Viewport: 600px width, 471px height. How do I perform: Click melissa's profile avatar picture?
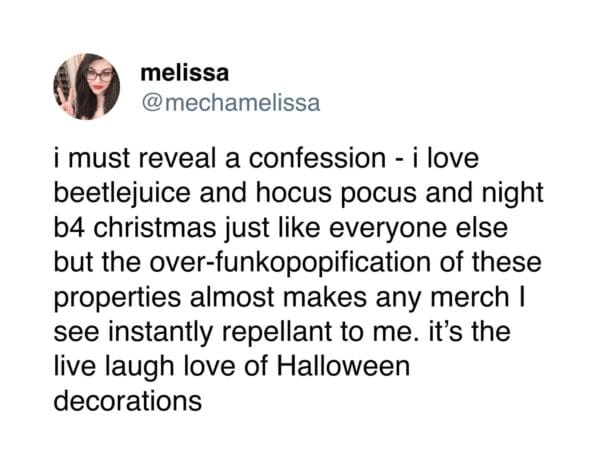point(87,86)
